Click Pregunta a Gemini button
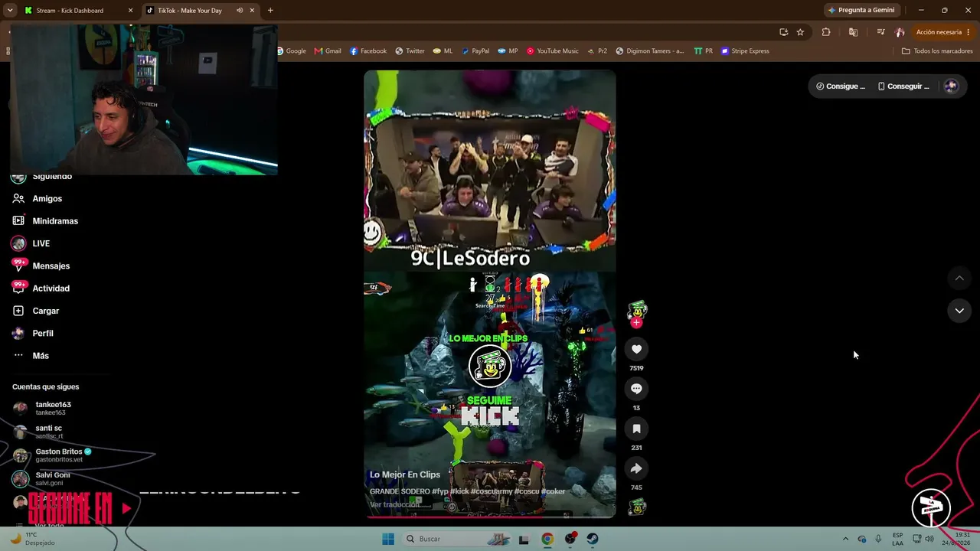This screenshot has width=980, height=551. (x=861, y=11)
